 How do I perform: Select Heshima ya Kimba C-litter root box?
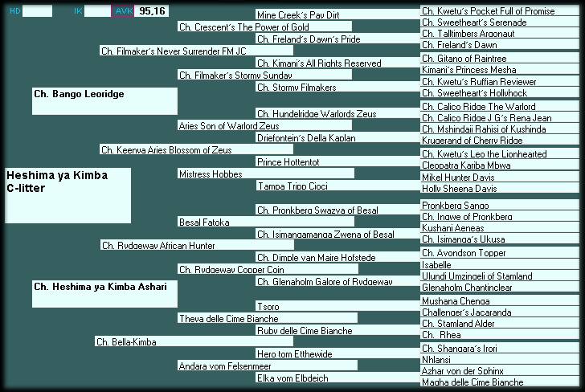pyautogui.click(x=67, y=195)
